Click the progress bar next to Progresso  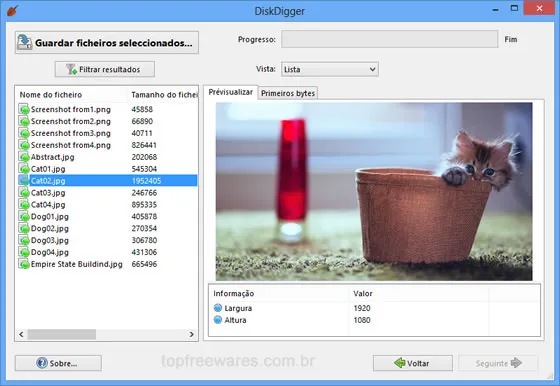tap(390, 39)
